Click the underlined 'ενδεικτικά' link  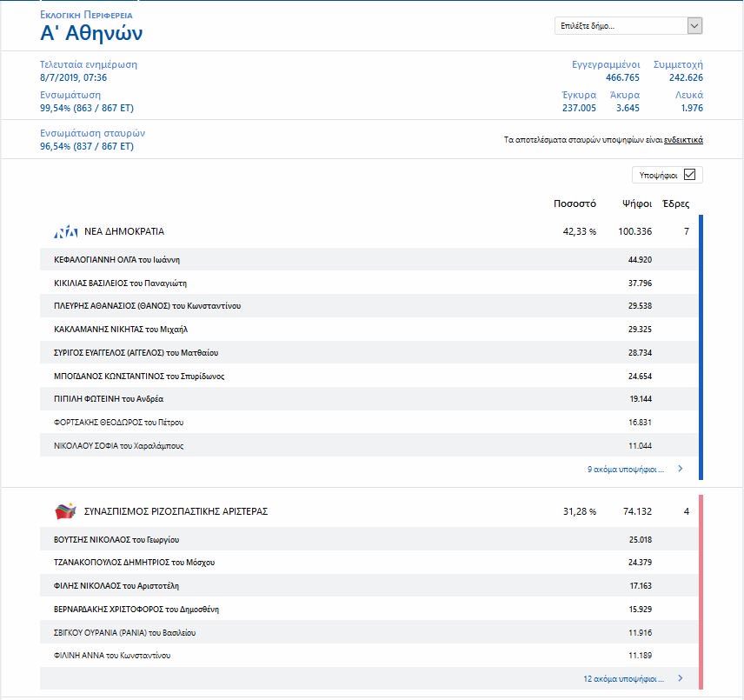click(x=683, y=140)
